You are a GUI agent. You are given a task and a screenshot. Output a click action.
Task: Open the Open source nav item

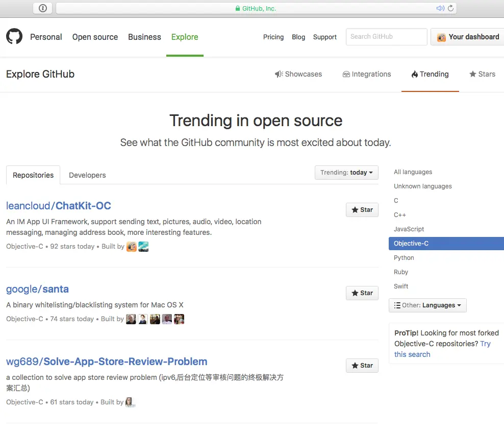pyautogui.click(x=95, y=37)
